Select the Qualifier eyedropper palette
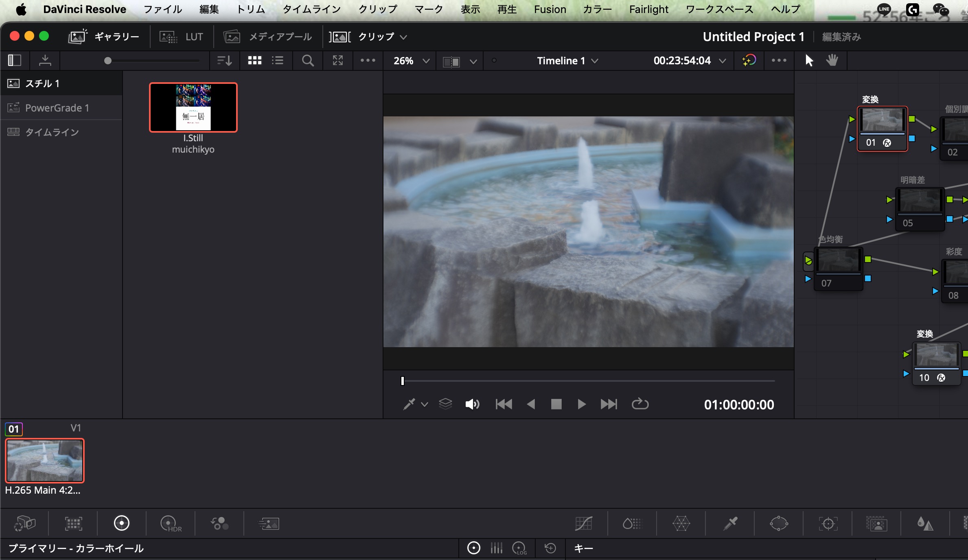 click(x=730, y=523)
